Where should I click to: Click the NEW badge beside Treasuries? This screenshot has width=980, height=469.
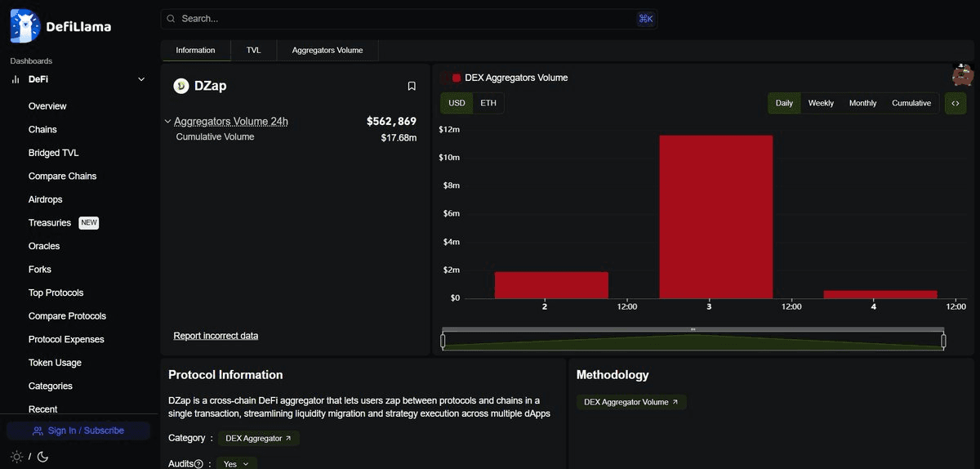tap(89, 223)
